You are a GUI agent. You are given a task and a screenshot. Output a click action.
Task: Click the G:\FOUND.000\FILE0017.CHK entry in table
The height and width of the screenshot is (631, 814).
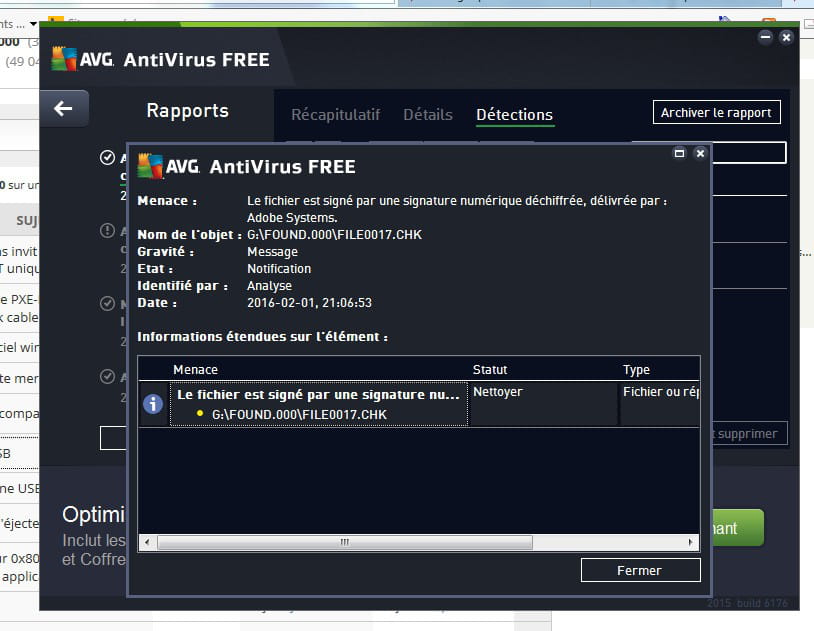[x=299, y=414]
